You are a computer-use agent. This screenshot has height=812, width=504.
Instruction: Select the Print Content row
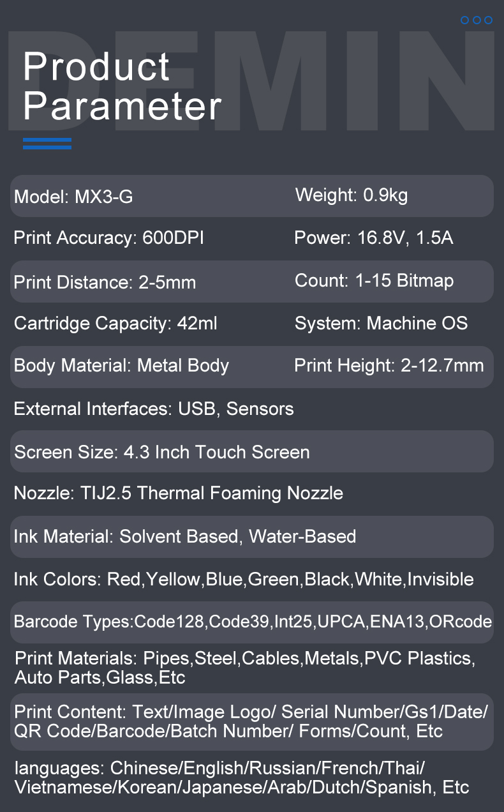pos(251,721)
